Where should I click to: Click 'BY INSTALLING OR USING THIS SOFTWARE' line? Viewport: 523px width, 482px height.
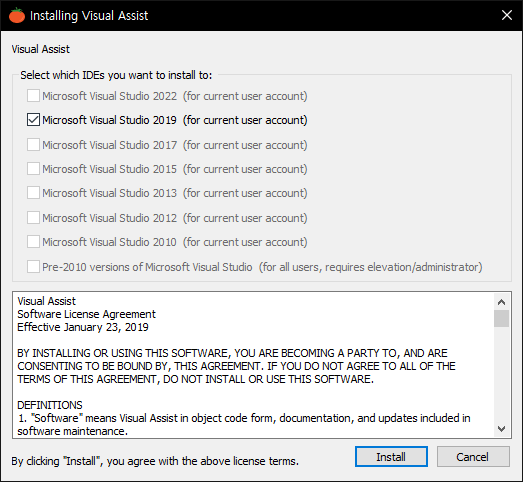[232, 353]
